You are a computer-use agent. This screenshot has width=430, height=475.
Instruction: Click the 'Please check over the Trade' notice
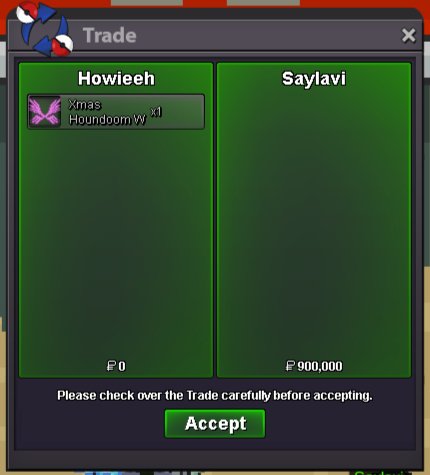click(215, 396)
